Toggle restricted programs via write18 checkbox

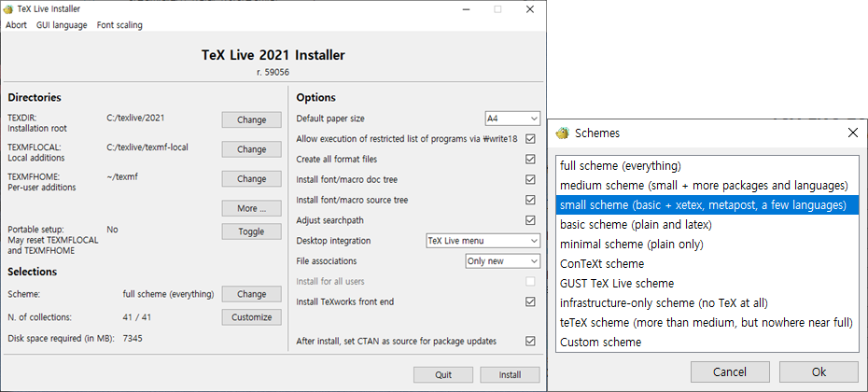(530, 139)
